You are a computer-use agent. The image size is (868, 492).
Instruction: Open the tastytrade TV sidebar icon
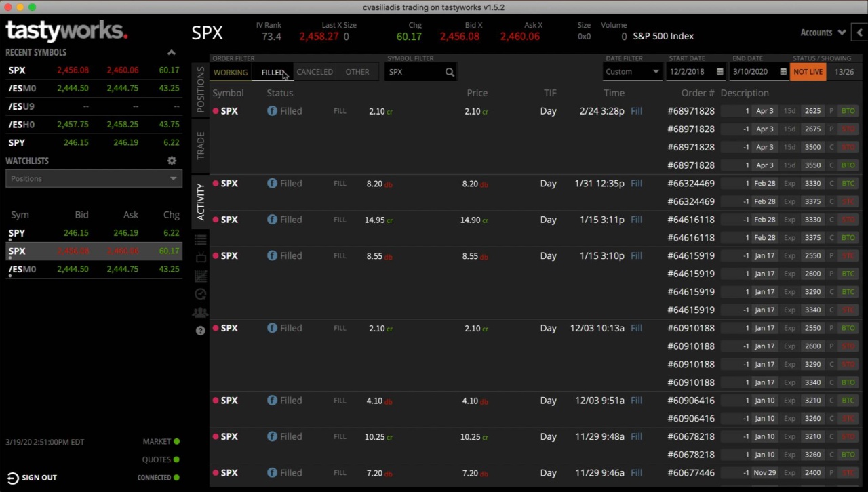pos(200,258)
